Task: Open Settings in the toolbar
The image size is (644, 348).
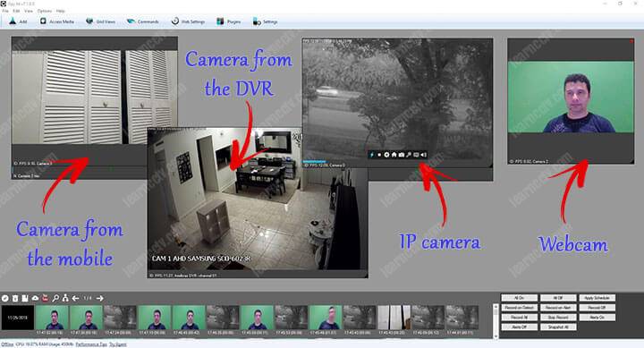Action: coord(266,21)
